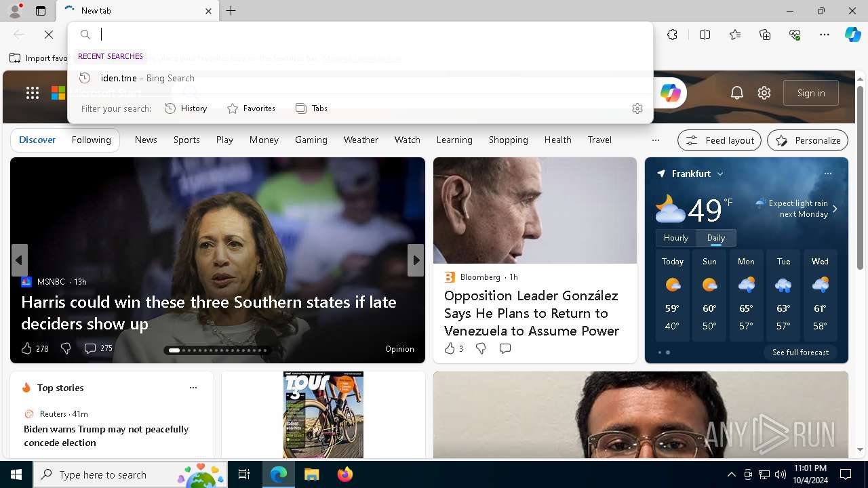
Task: Open the tab actions menu icon
Action: coord(41,11)
